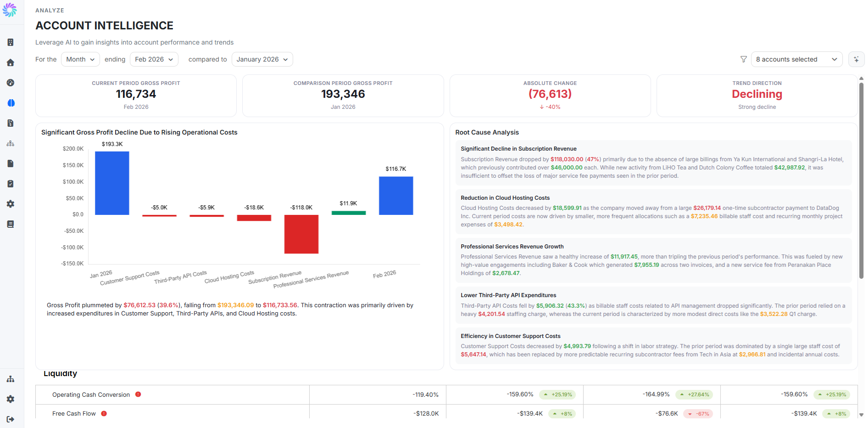Click the filter funnel icon
This screenshot has width=868, height=428.
(744, 59)
